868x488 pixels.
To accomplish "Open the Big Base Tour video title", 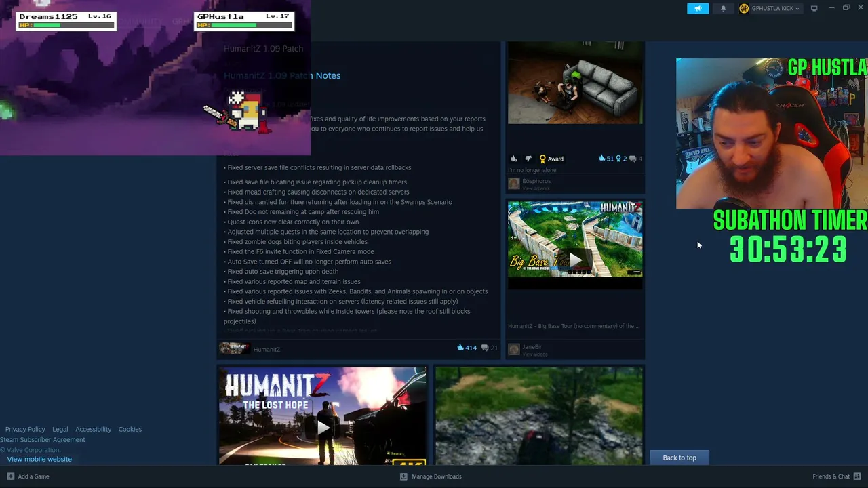I will click(573, 326).
